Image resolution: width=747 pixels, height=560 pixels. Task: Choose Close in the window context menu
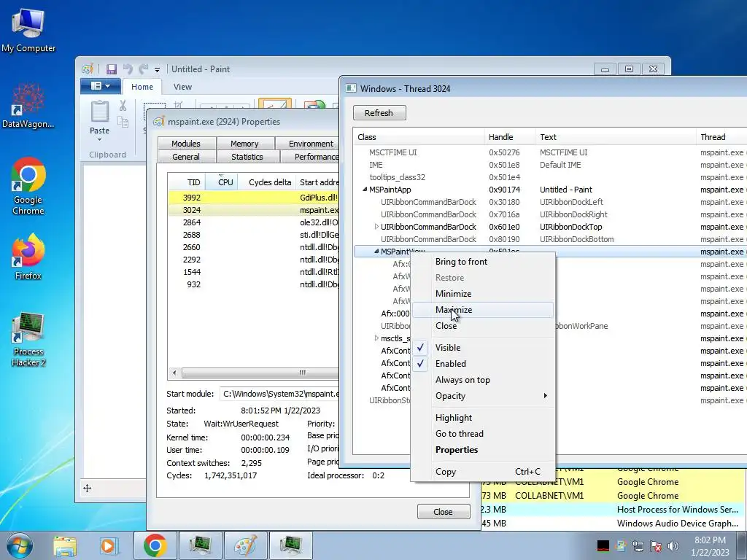click(483, 326)
